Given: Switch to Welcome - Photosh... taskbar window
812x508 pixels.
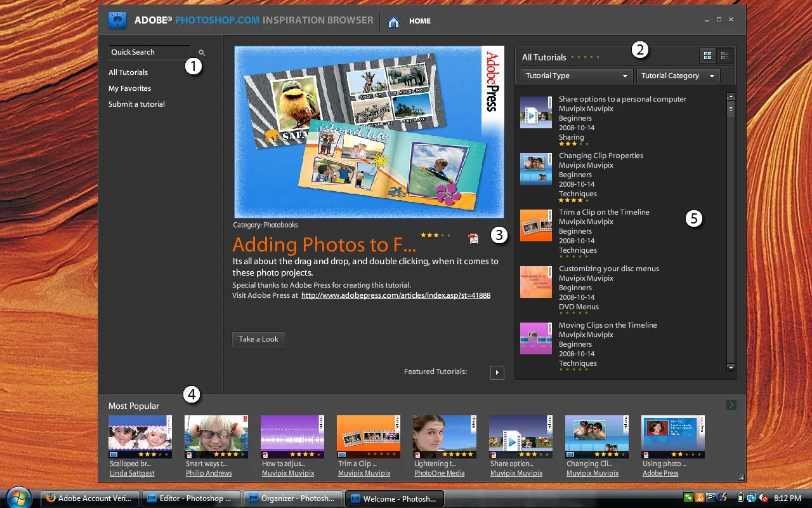Looking at the screenshot, I should click(395, 498).
